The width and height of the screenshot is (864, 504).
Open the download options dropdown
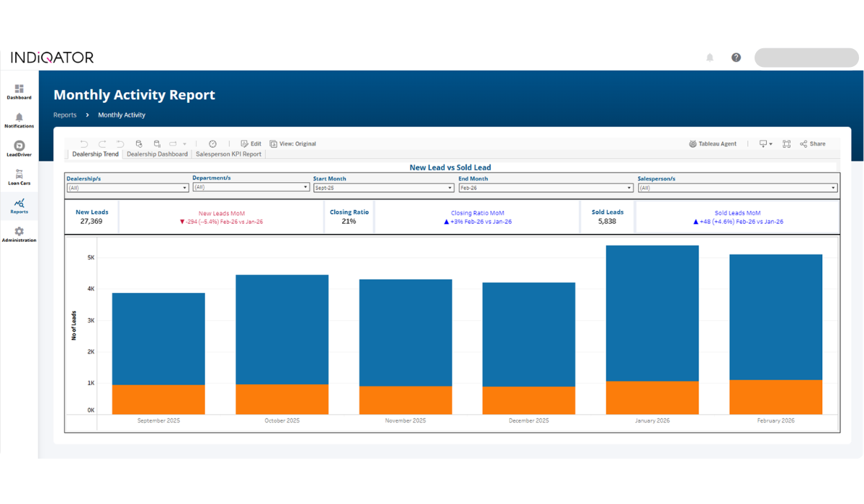click(765, 144)
